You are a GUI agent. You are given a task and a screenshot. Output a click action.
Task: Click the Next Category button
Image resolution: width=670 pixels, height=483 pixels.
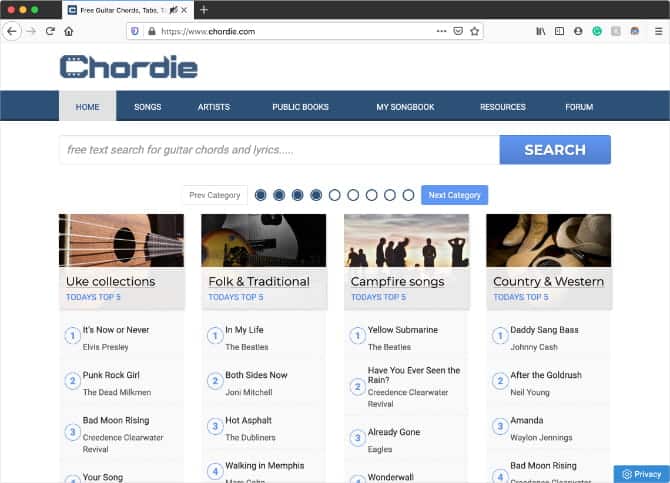[x=454, y=195]
